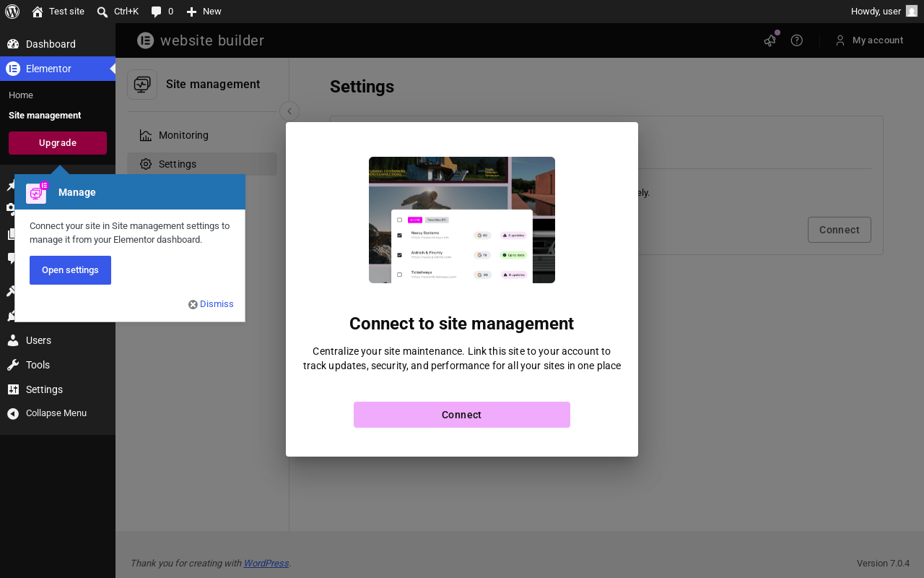The width and height of the screenshot is (924, 578).
Task: Select the Site management submenu item
Action: click(45, 116)
